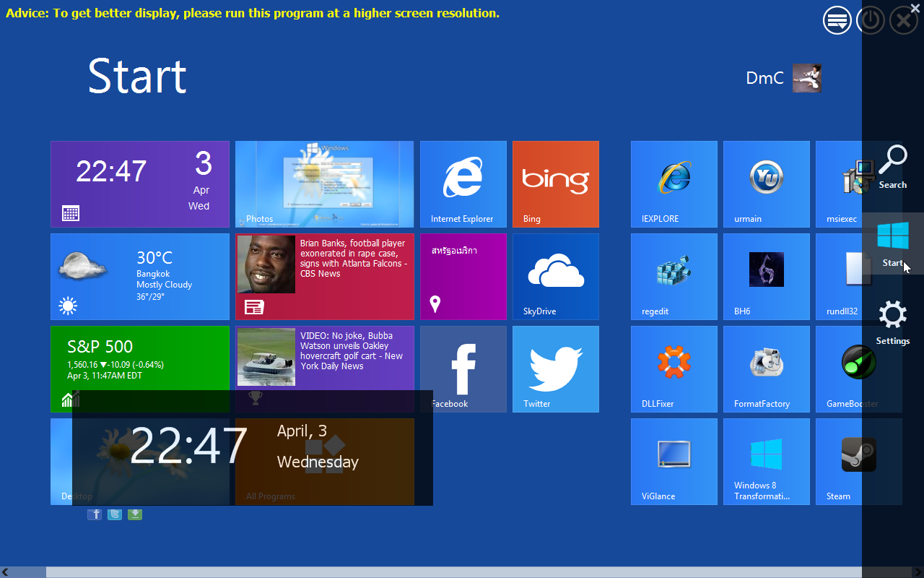924x578 pixels.
Task: Launch the Bing tile
Action: 555,184
